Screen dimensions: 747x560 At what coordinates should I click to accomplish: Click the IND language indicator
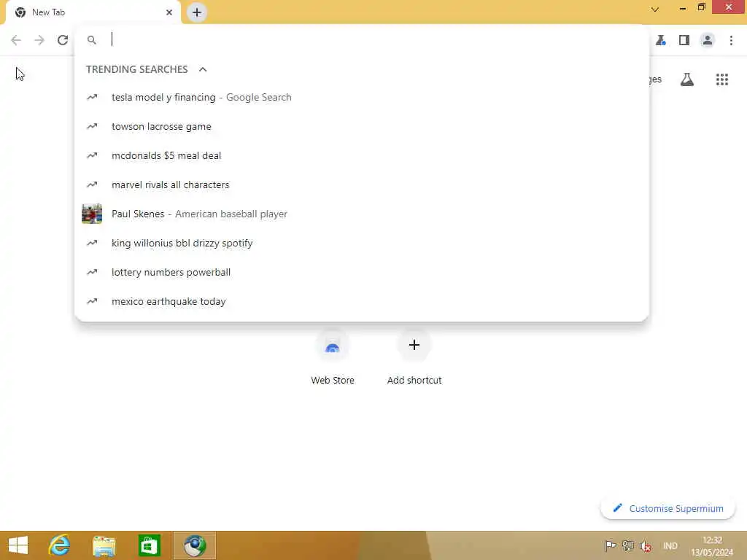[670, 546]
